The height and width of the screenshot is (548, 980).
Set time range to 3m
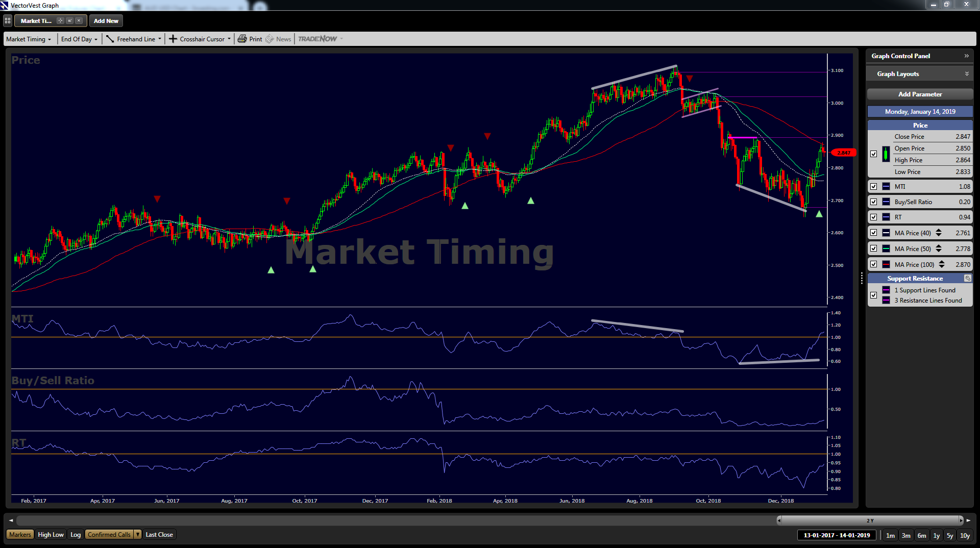coord(906,536)
